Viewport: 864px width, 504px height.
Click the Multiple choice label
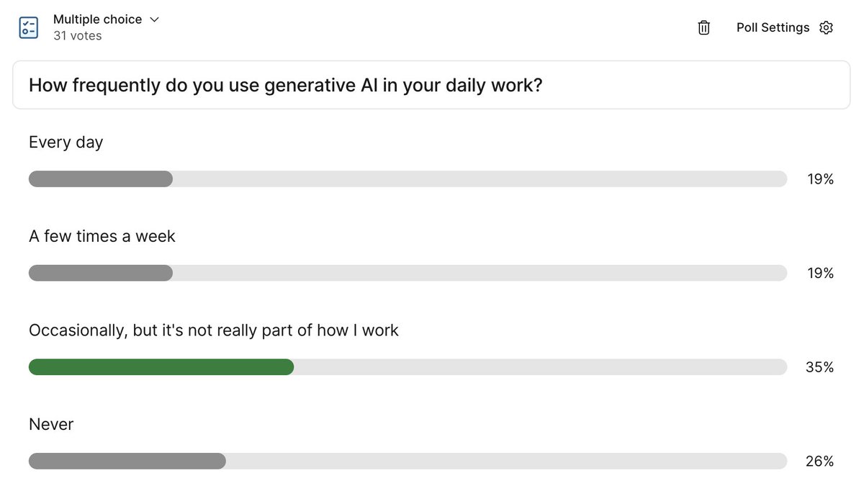click(x=97, y=19)
